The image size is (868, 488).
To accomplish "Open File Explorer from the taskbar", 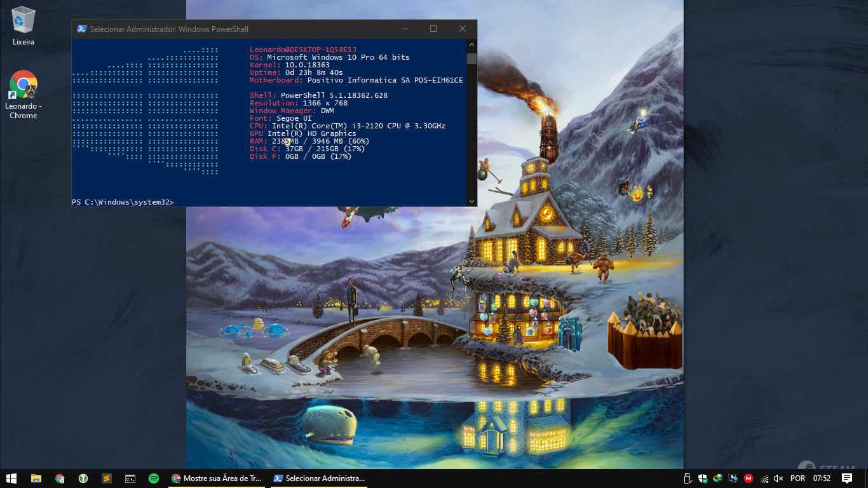I will coord(36,478).
